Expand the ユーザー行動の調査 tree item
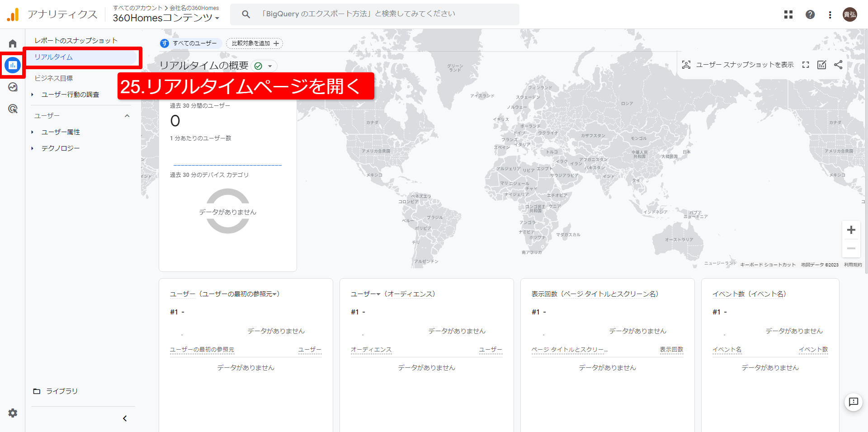 click(x=33, y=95)
